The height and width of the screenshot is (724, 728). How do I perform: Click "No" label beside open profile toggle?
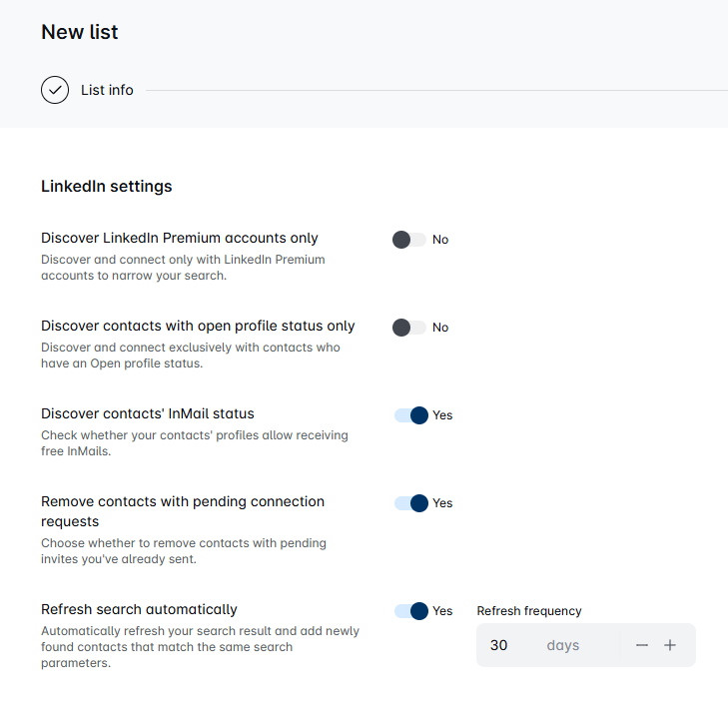[440, 328]
